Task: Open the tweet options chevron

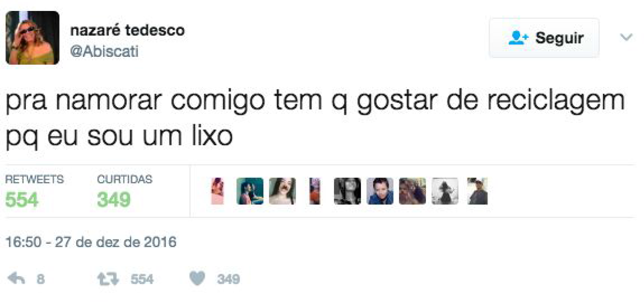Action: click(626, 37)
